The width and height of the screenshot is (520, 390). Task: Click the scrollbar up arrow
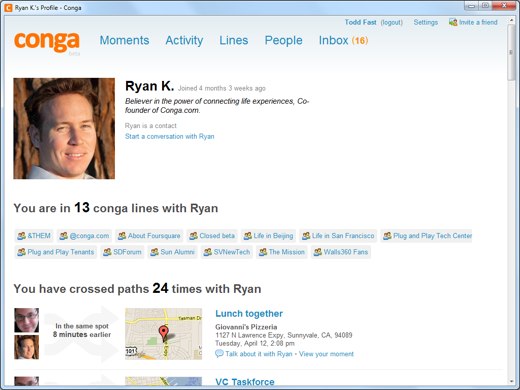pos(511,20)
